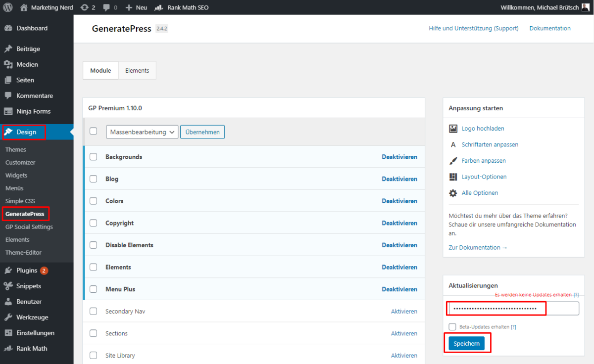Open Simple CSS in the Design submenu
This screenshot has width=594, height=364.
[x=20, y=201]
